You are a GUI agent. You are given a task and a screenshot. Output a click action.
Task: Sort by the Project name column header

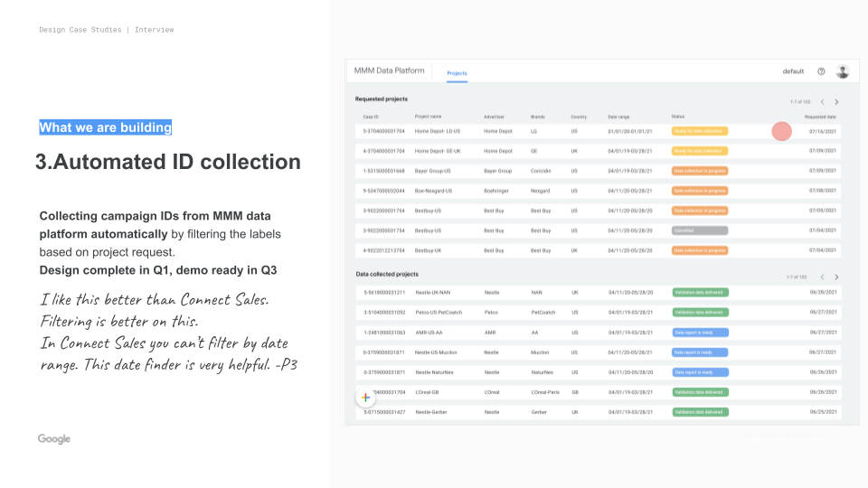pyautogui.click(x=428, y=117)
